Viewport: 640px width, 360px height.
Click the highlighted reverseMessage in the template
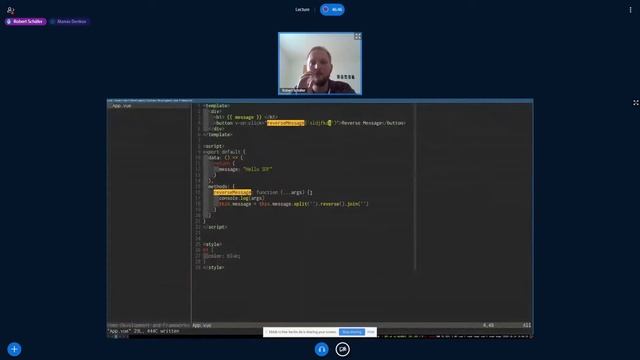click(x=286, y=123)
